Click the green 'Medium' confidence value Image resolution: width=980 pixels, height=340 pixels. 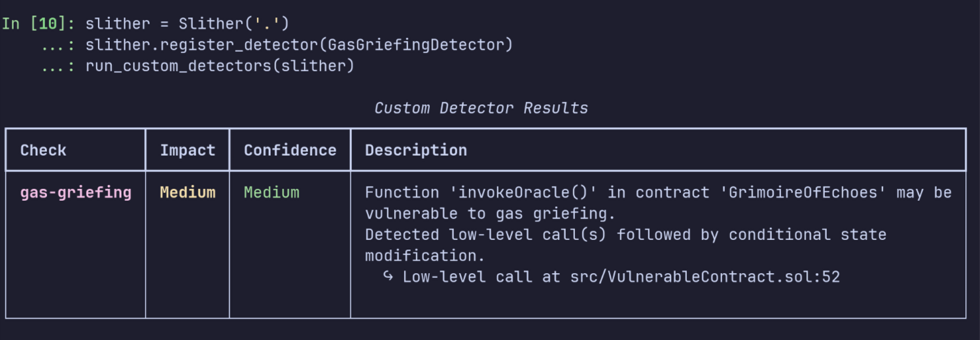click(271, 192)
